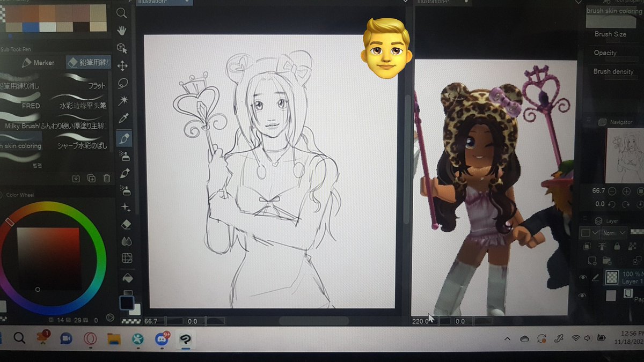Hide the Paper layer eye icon

[582, 295]
